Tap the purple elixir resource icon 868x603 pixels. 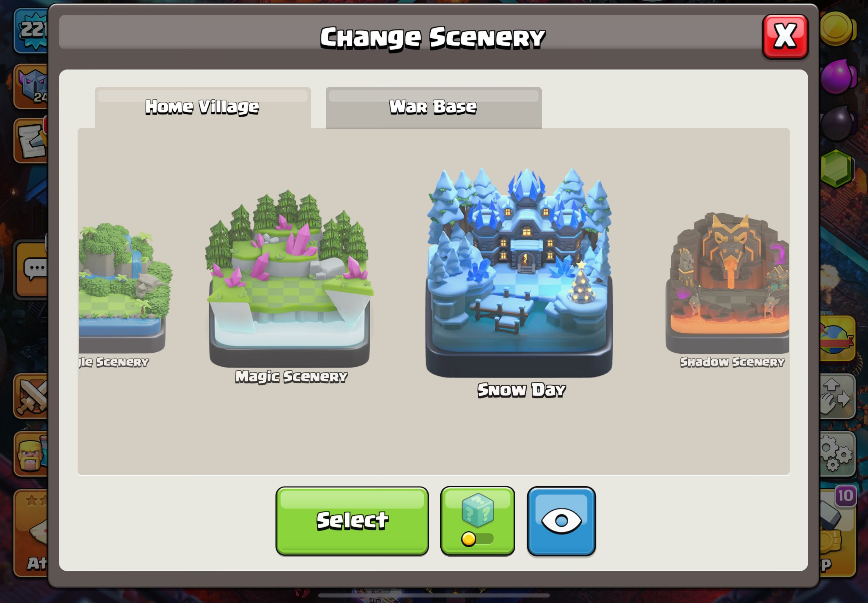click(837, 77)
